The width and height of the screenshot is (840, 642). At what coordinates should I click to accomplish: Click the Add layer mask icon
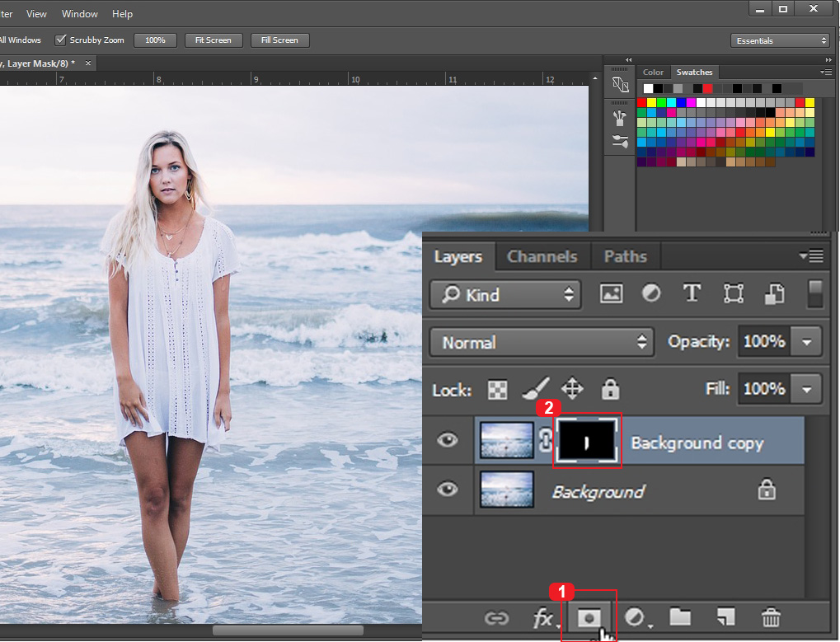click(589, 618)
